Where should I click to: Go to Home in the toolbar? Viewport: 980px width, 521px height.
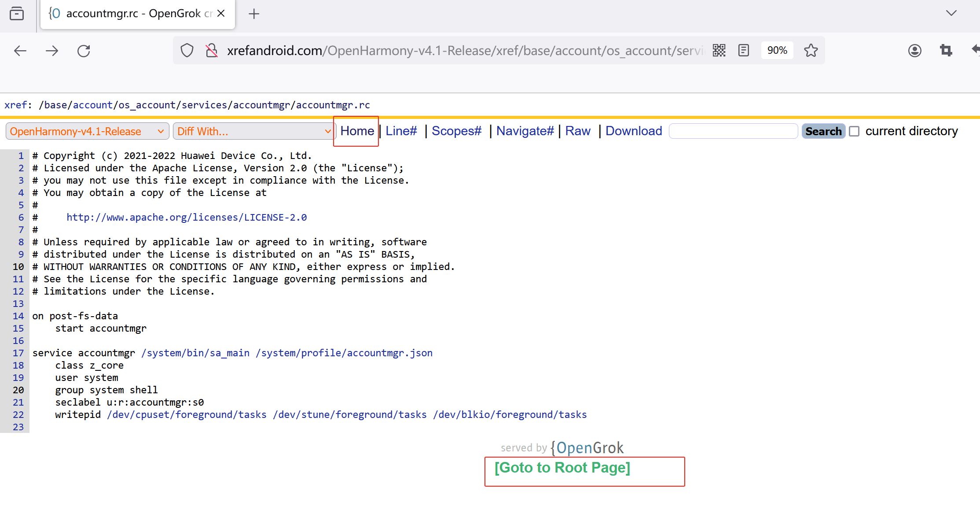357,131
